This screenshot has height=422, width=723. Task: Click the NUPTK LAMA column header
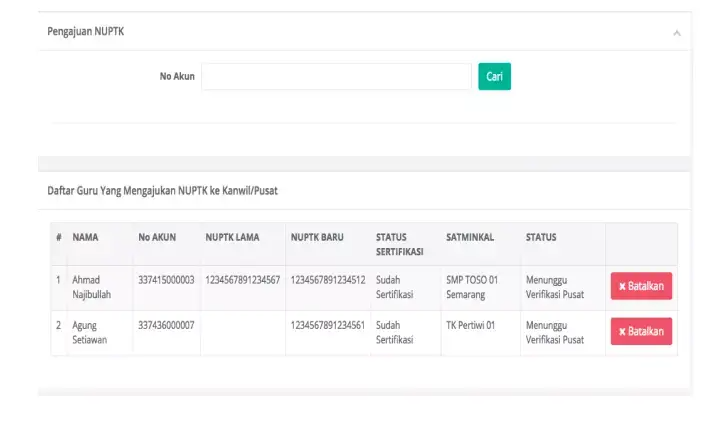tap(232, 238)
